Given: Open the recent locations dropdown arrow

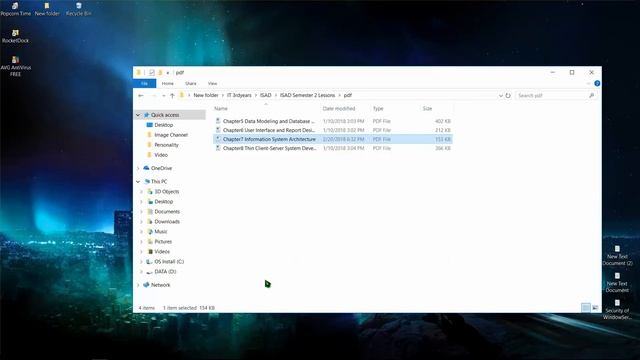Looking at the screenshot, I should (164, 96).
